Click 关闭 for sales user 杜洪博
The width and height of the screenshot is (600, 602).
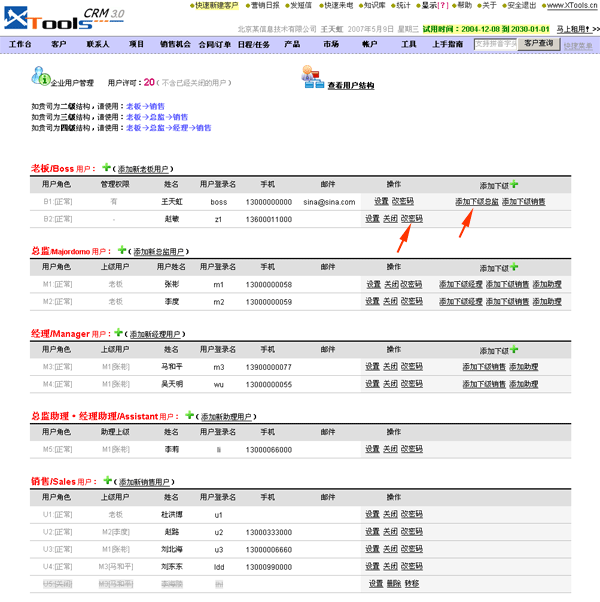tap(390, 514)
